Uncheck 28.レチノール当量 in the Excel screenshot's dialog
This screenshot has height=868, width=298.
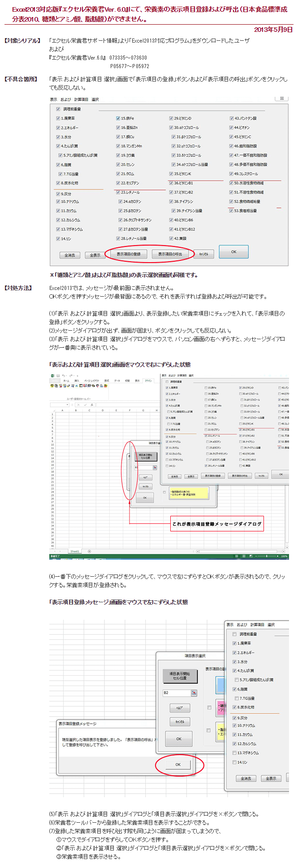coord(206,466)
